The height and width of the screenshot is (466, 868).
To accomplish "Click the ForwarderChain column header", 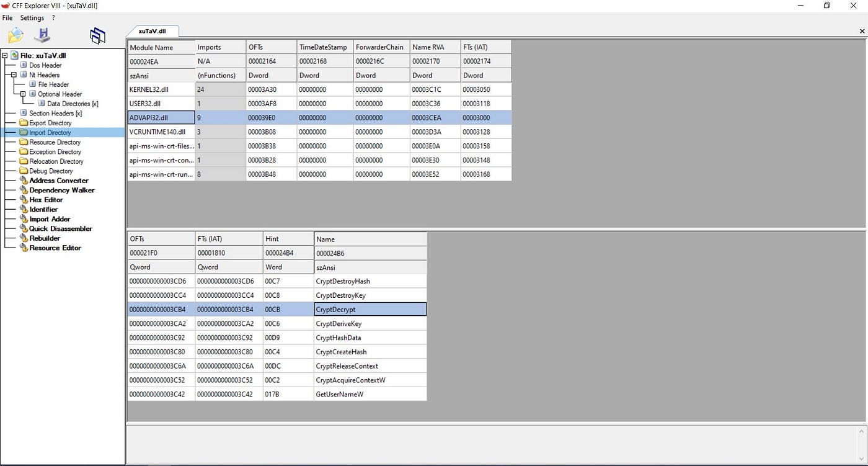I will pos(381,47).
